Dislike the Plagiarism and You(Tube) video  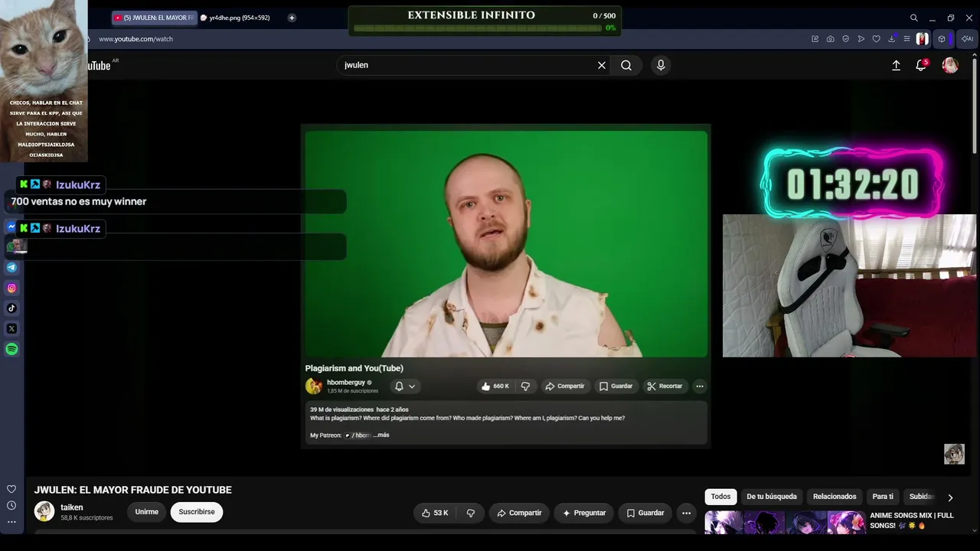(525, 386)
